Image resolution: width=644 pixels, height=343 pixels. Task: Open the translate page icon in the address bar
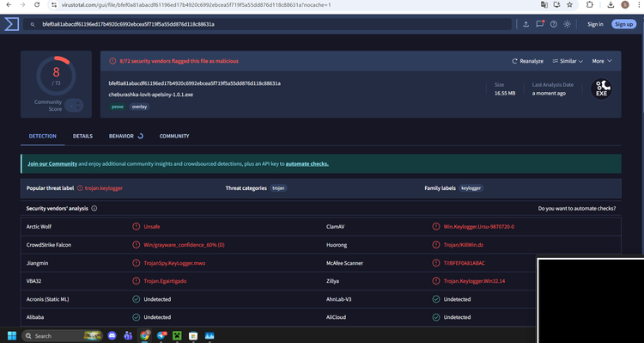(x=544, y=4)
